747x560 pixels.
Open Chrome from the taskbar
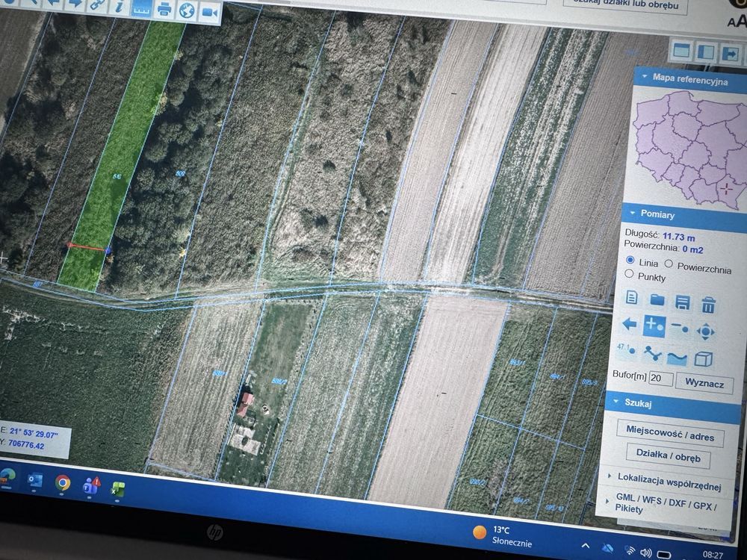[63, 483]
